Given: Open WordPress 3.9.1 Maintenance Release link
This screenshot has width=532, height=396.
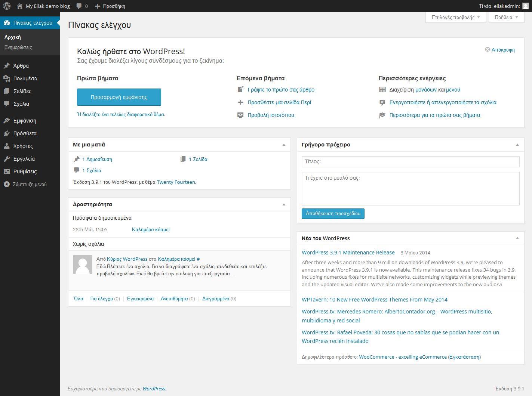Looking at the screenshot, I should coord(348,253).
